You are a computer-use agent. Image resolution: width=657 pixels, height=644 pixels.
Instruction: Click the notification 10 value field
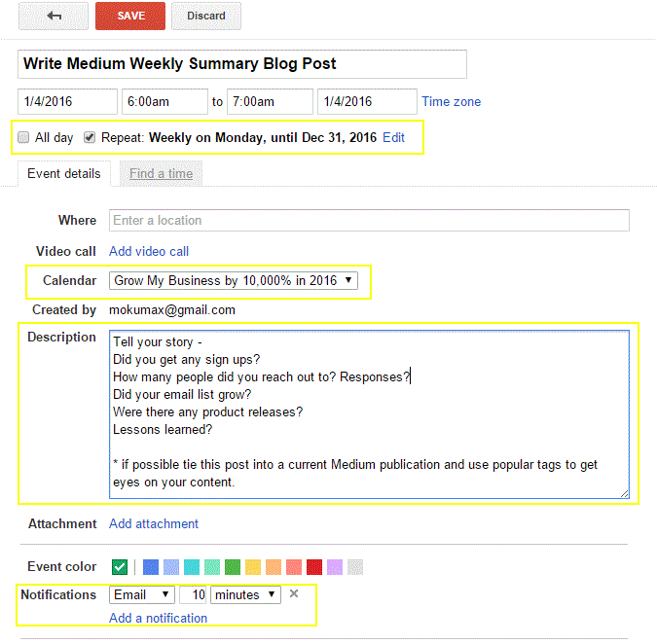(193, 594)
